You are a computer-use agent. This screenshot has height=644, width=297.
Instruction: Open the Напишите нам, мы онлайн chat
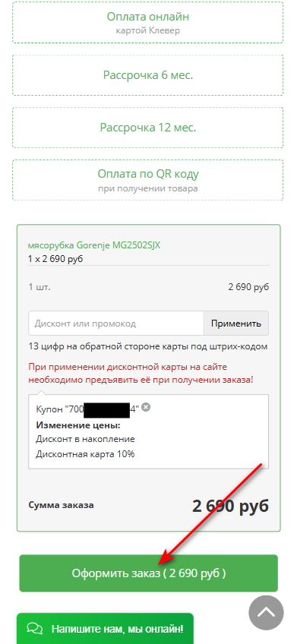point(105,628)
